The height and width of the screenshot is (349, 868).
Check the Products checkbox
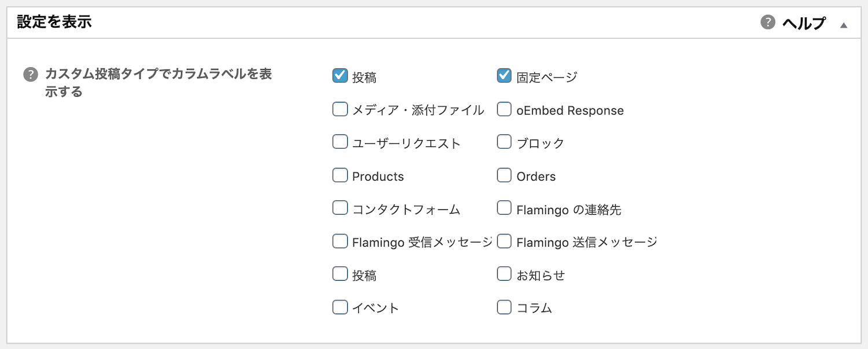click(340, 175)
